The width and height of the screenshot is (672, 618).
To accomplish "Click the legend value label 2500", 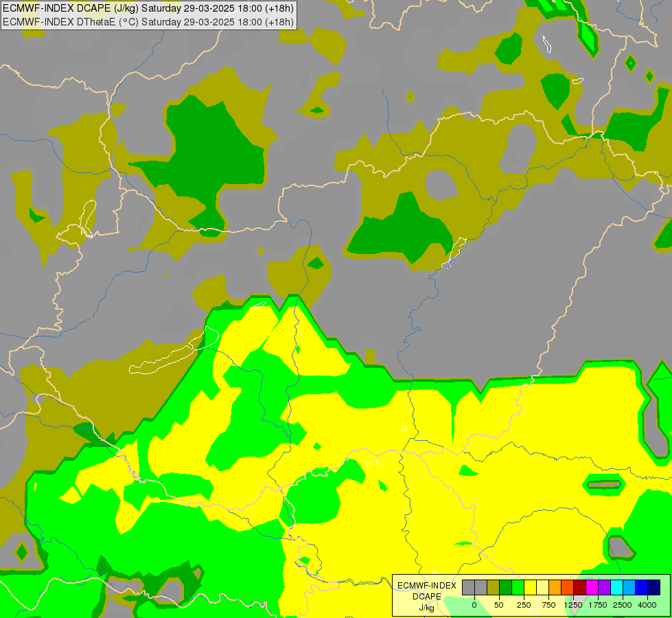I will [x=623, y=605].
